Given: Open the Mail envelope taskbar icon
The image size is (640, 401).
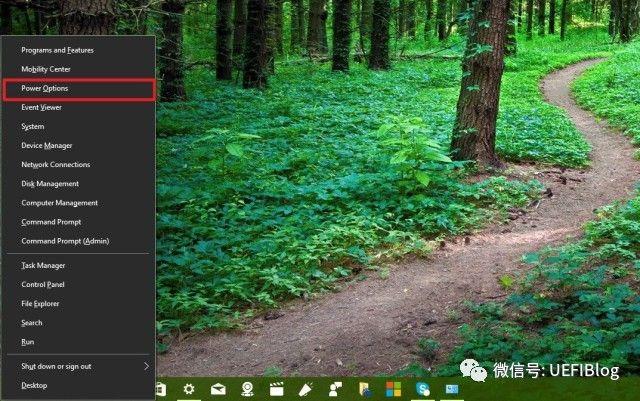Looking at the screenshot, I should (218, 389).
